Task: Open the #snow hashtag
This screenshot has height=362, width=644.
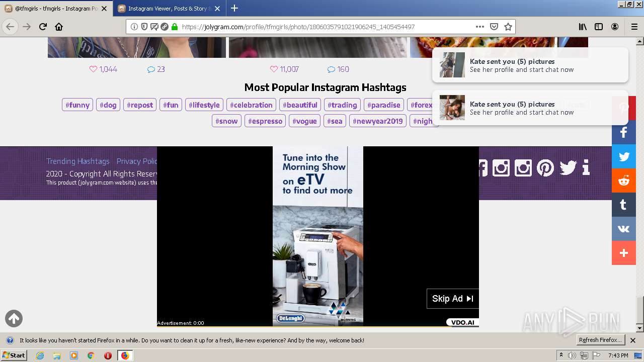Action: pyautogui.click(x=226, y=121)
